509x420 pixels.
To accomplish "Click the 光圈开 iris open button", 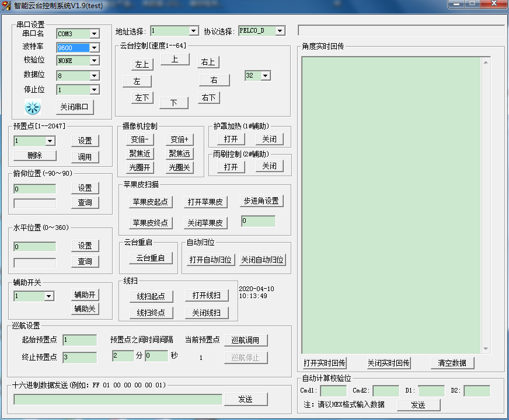I will coord(140,167).
